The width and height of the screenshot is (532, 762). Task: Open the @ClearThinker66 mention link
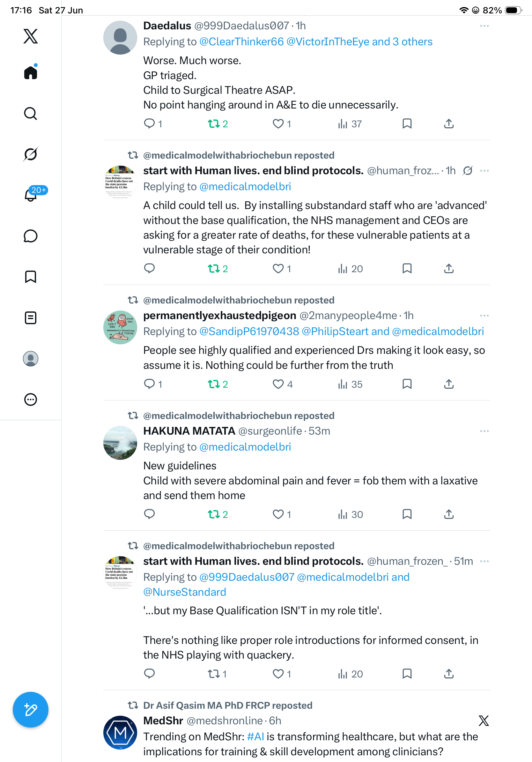point(241,42)
